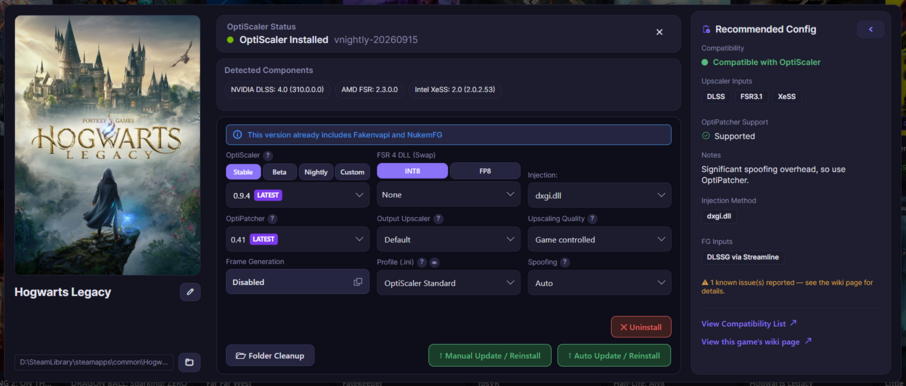
Task: Open the OptiScaler version 0.9.4 dropdown
Action: click(298, 195)
